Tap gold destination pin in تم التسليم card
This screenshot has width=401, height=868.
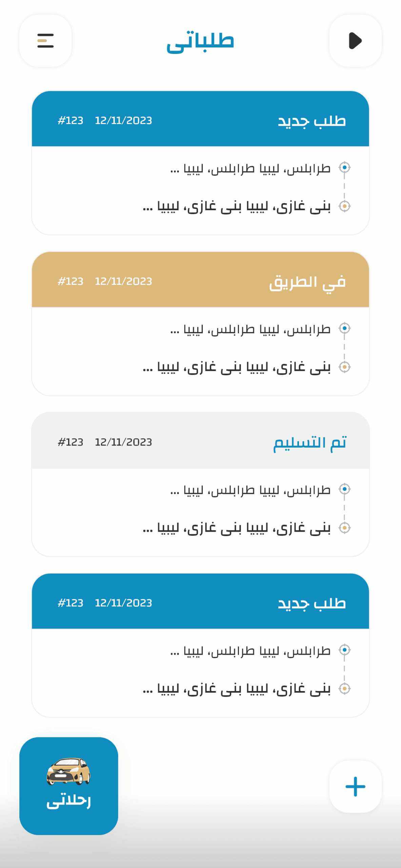pyautogui.click(x=344, y=528)
